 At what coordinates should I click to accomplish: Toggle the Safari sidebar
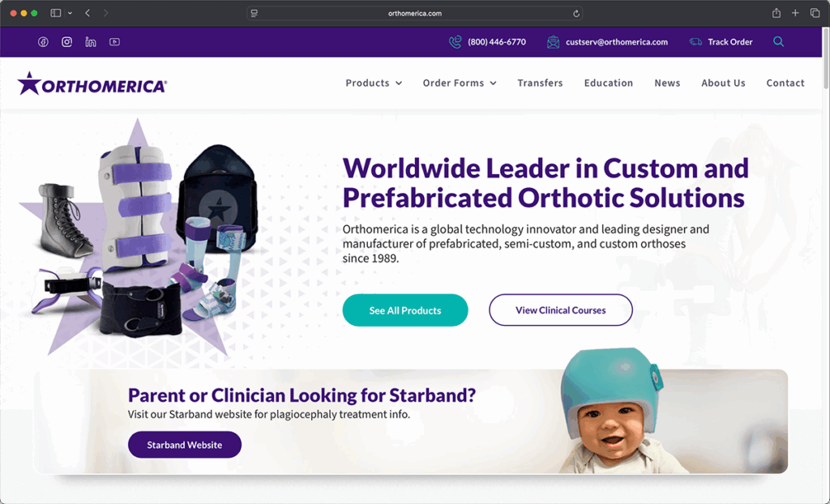pos(56,13)
